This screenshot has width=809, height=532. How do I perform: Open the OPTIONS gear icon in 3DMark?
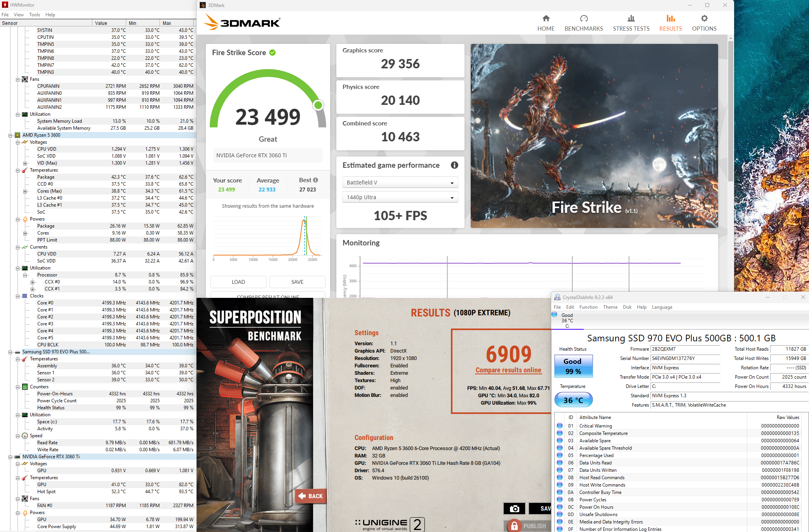pos(704,18)
